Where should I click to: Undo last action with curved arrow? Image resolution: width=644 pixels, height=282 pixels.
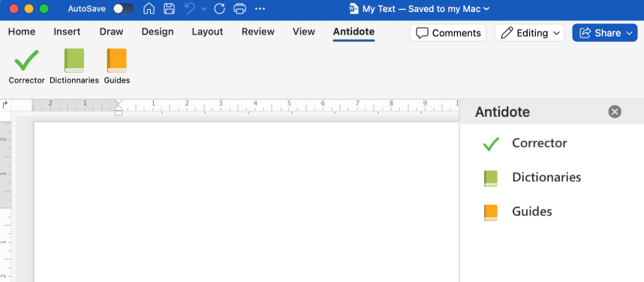point(190,8)
